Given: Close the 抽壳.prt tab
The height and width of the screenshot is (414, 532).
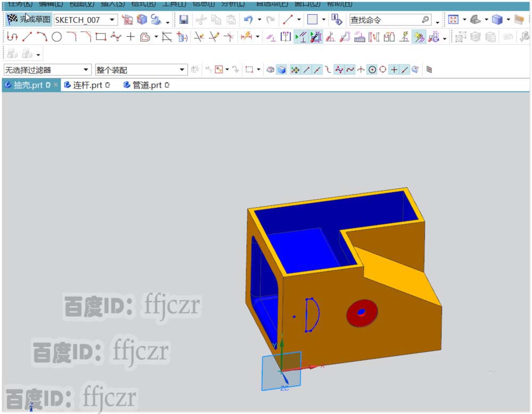Looking at the screenshot, I should [x=56, y=85].
